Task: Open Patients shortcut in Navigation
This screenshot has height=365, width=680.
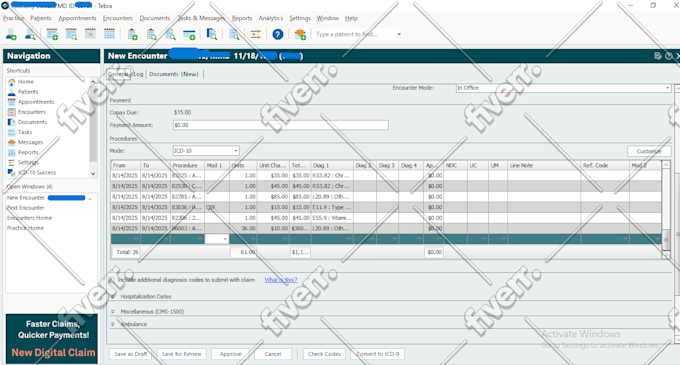Action: (28, 91)
